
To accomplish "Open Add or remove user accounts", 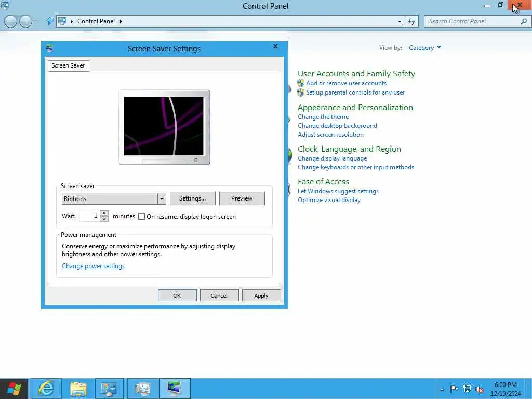I will (x=346, y=83).
